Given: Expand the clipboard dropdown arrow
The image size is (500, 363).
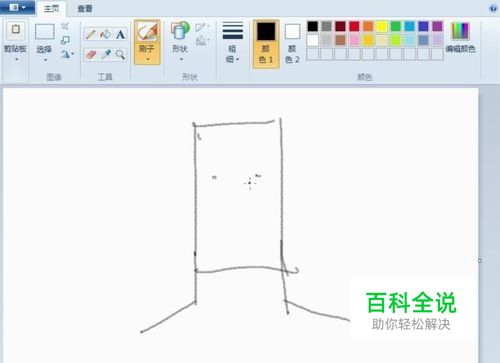Looking at the screenshot, I should click(x=16, y=60).
